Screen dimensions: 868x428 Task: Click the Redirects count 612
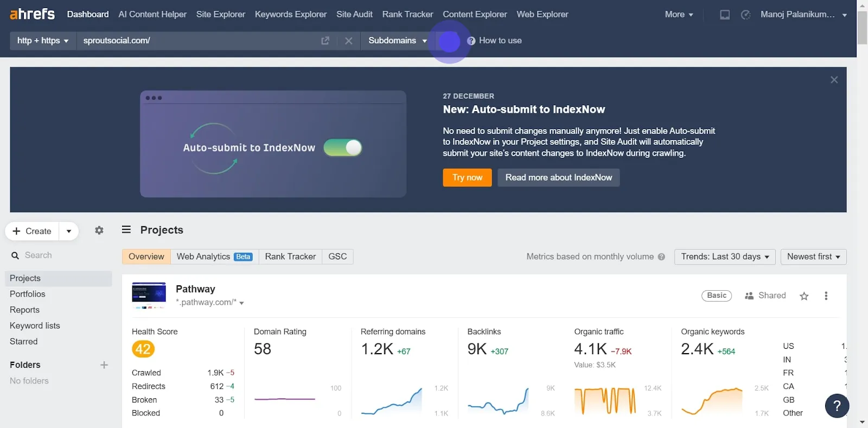coord(217,386)
